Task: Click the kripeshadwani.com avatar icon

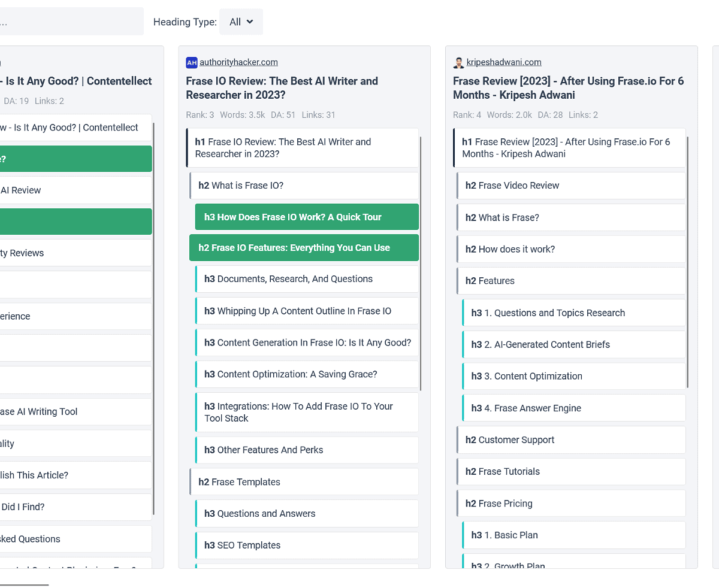Action: click(x=459, y=62)
